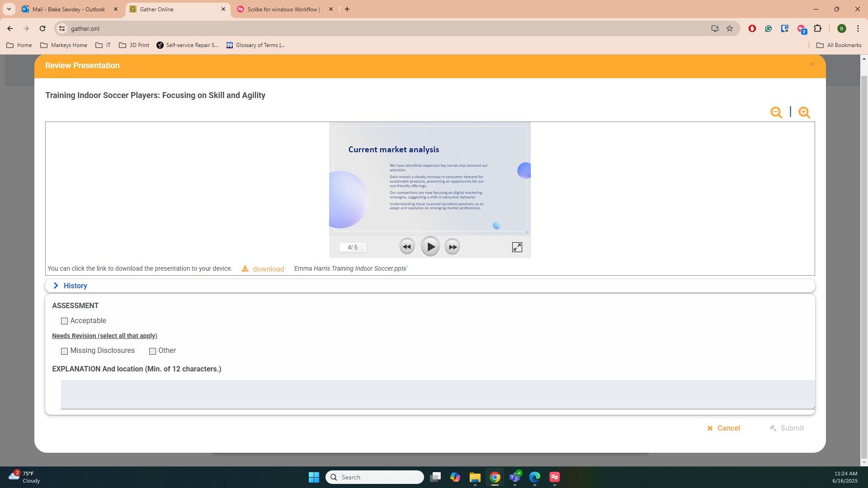Bookmark this page with star icon
The height and width of the screenshot is (488, 868).
729,28
